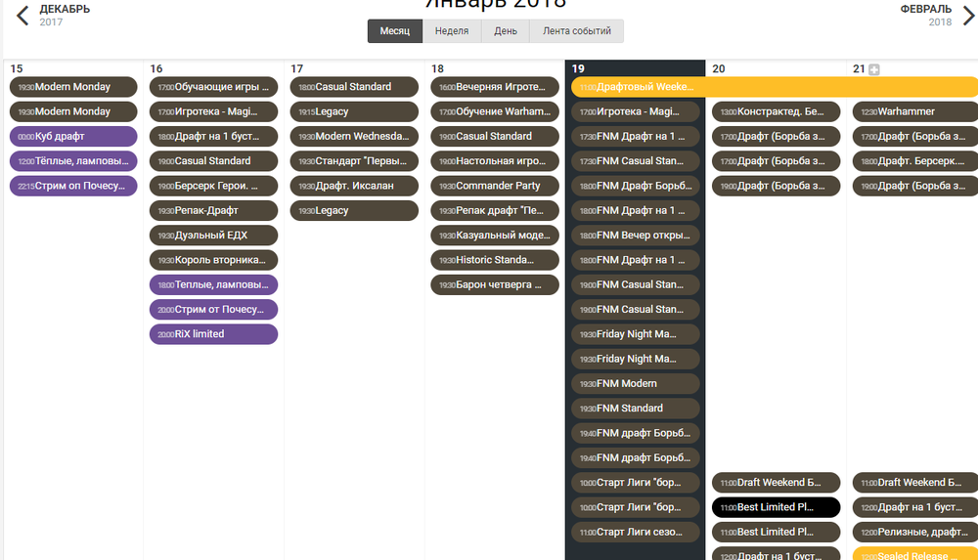
Task: Click the day 18 date number
Action: [437, 69]
